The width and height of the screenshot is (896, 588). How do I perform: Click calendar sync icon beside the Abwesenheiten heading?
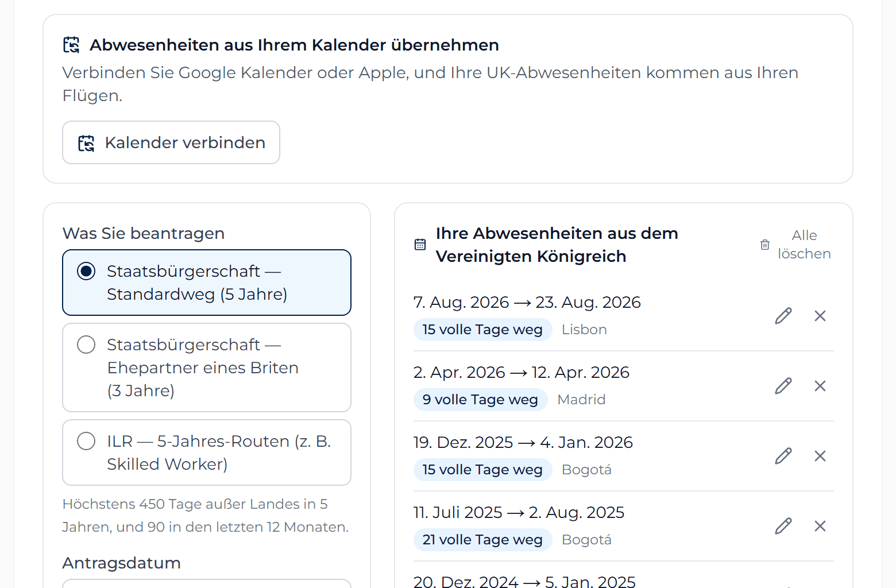[71, 45]
